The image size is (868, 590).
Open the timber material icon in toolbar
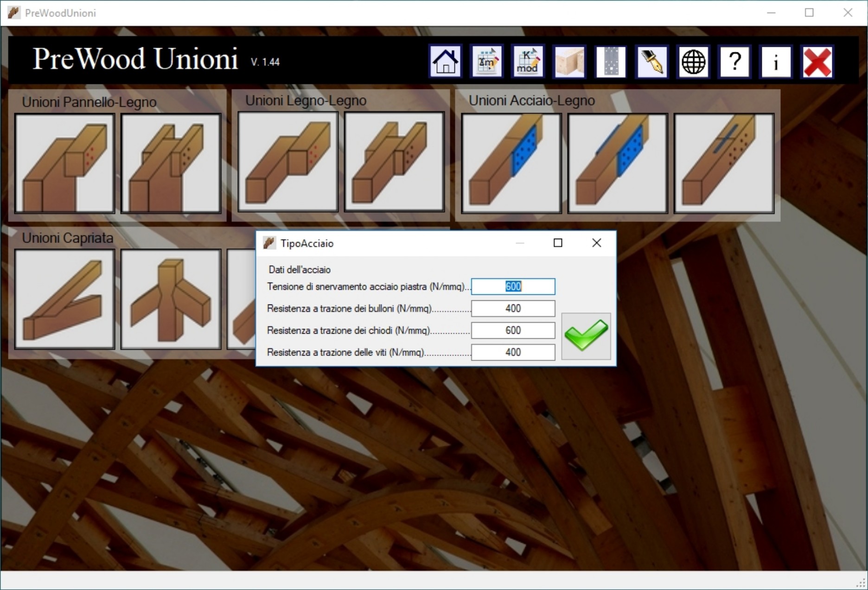tap(569, 61)
